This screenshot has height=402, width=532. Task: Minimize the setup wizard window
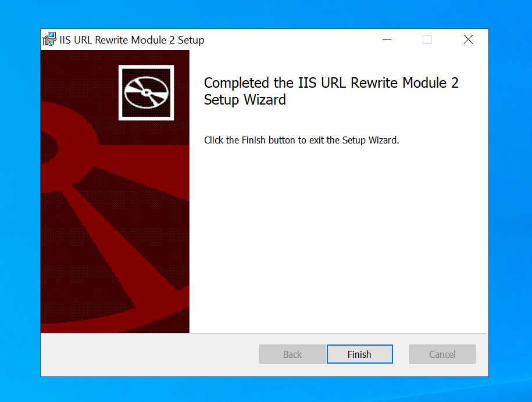click(387, 40)
